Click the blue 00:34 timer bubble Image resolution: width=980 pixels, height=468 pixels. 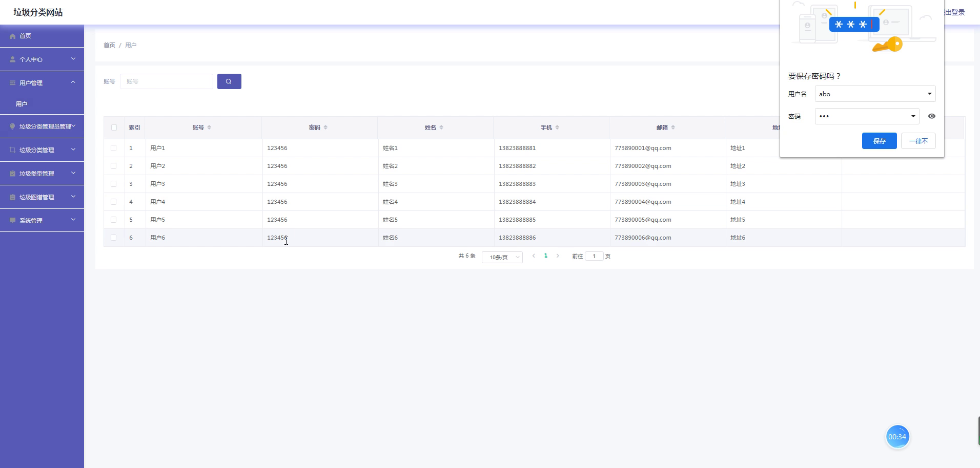(897, 437)
